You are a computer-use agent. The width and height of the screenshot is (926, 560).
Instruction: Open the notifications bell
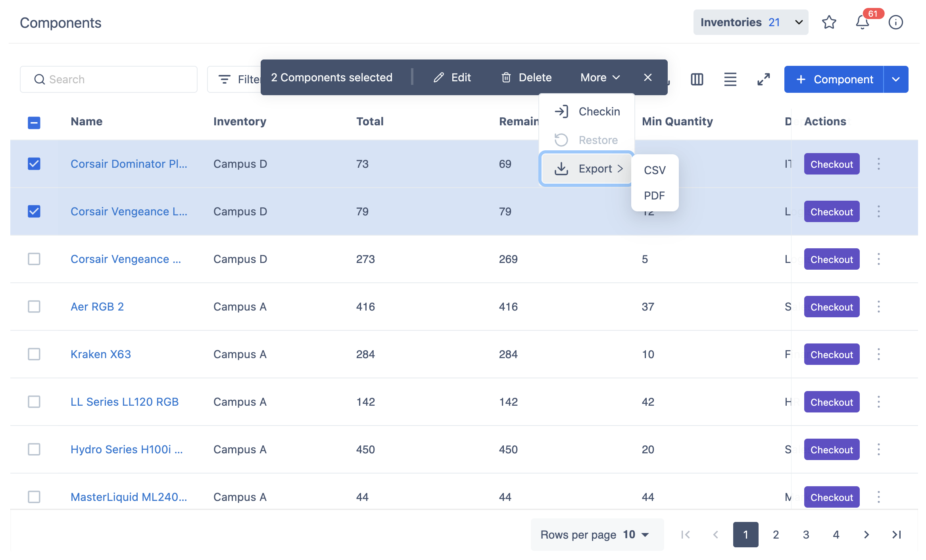point(862,23)
